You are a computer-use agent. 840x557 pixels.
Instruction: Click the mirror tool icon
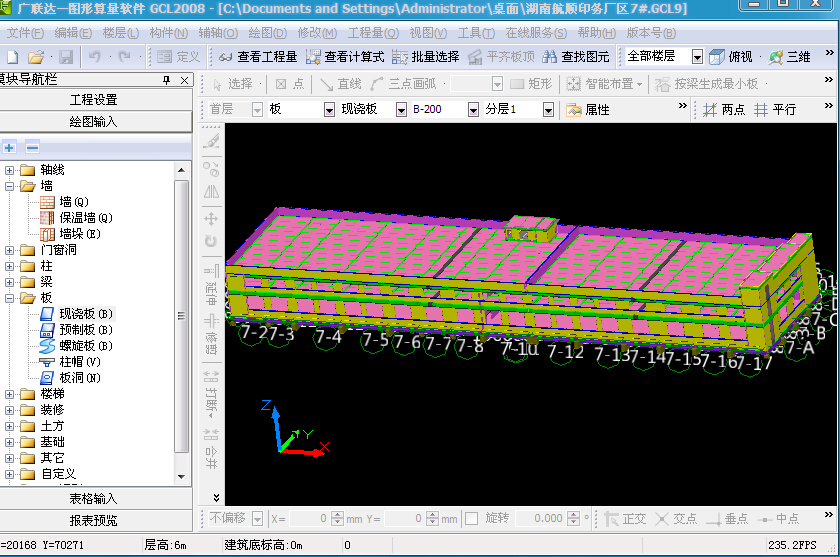coord(212,192)
